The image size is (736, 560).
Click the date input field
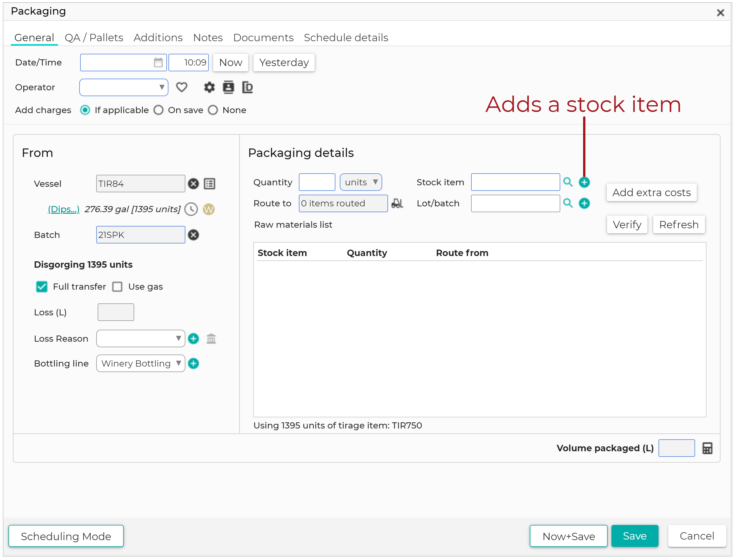click(x=124, y=62)
